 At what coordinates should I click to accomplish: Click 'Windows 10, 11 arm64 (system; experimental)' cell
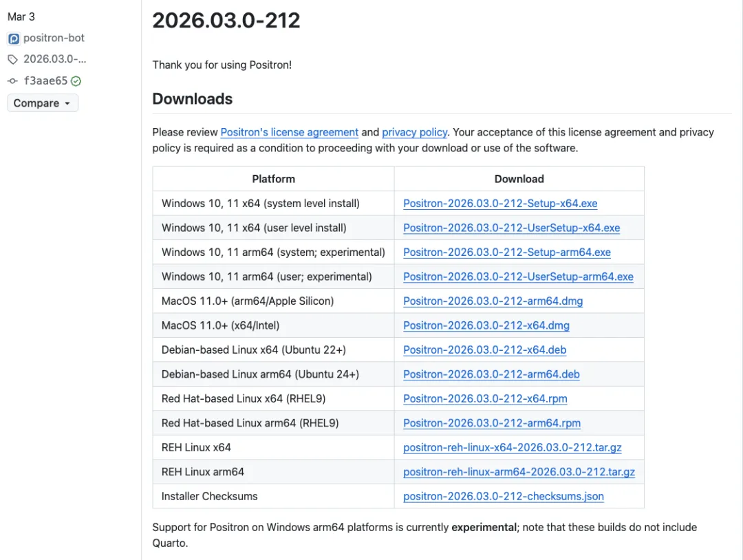pyautogui.click(x=273, y=252)
